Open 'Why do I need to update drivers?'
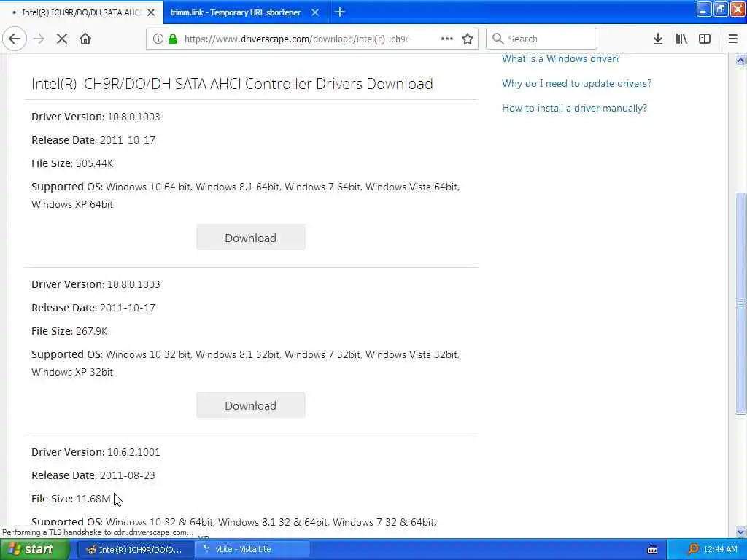Screen dimensions: 747x560 576,83
